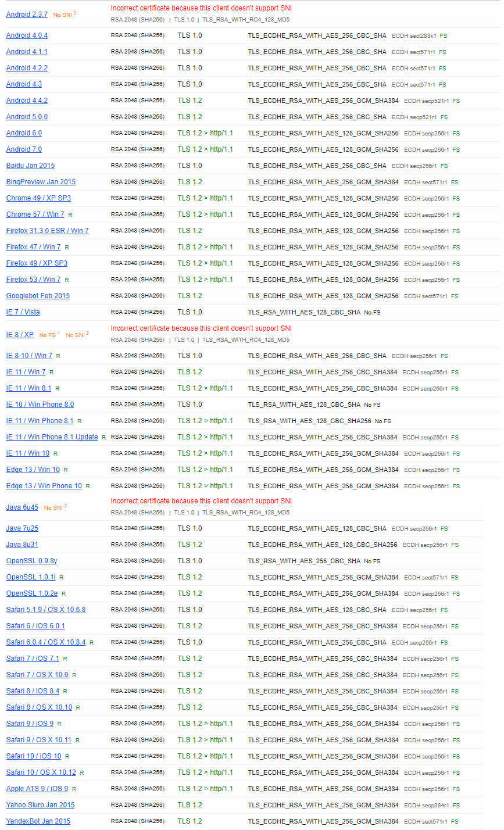This screenshot has width=504, height=830.
Task: Open the Android 4.4.2 link
Action: coord(27,101)
